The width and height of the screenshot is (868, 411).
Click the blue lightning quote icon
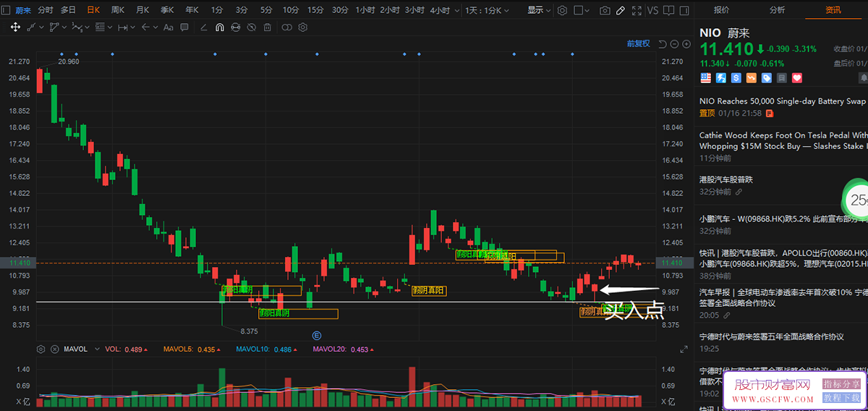[x=720, y=77]
